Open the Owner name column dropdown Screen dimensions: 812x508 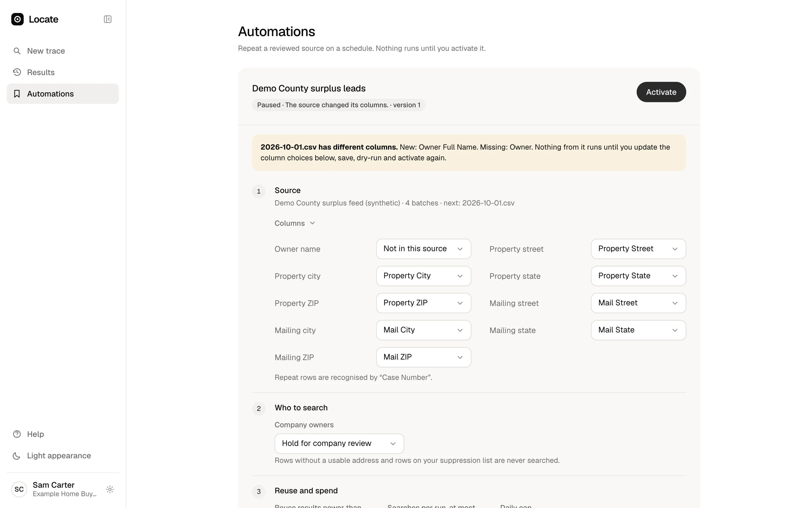(x=423, y=249)
